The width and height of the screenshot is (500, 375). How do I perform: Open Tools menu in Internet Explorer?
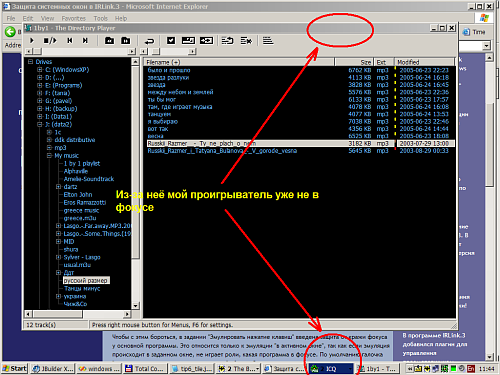pyautogui.click(x=100, y=18)
